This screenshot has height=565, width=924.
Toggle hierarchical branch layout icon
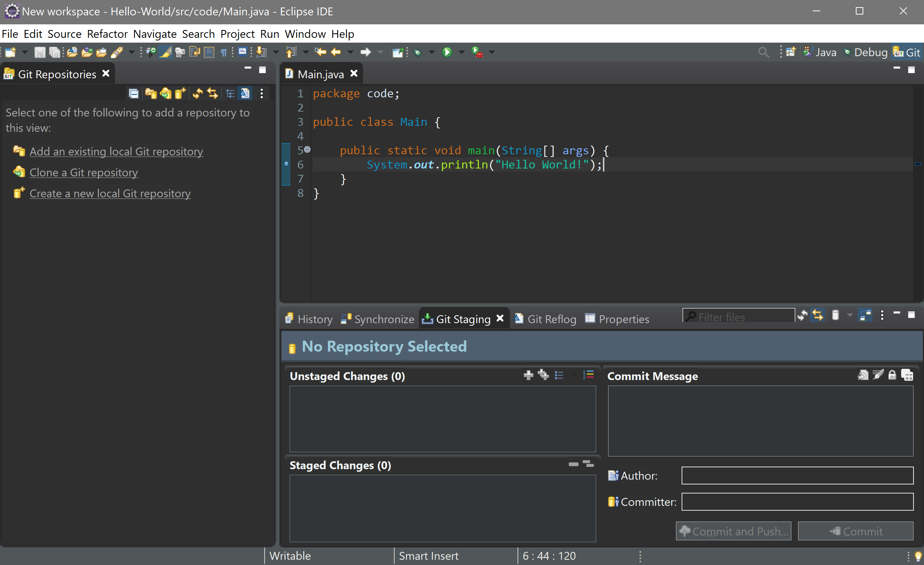pyautogui.click(x=230, y=93)
